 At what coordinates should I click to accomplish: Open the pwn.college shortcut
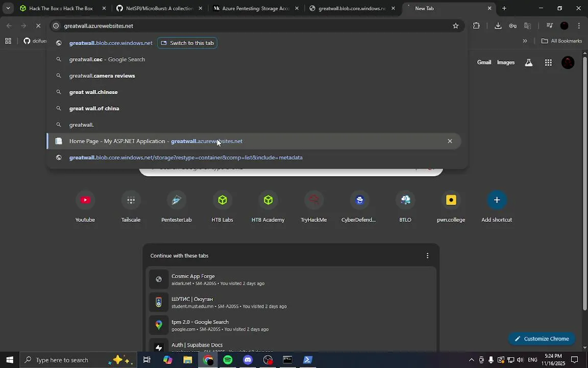tap(451, 206)
